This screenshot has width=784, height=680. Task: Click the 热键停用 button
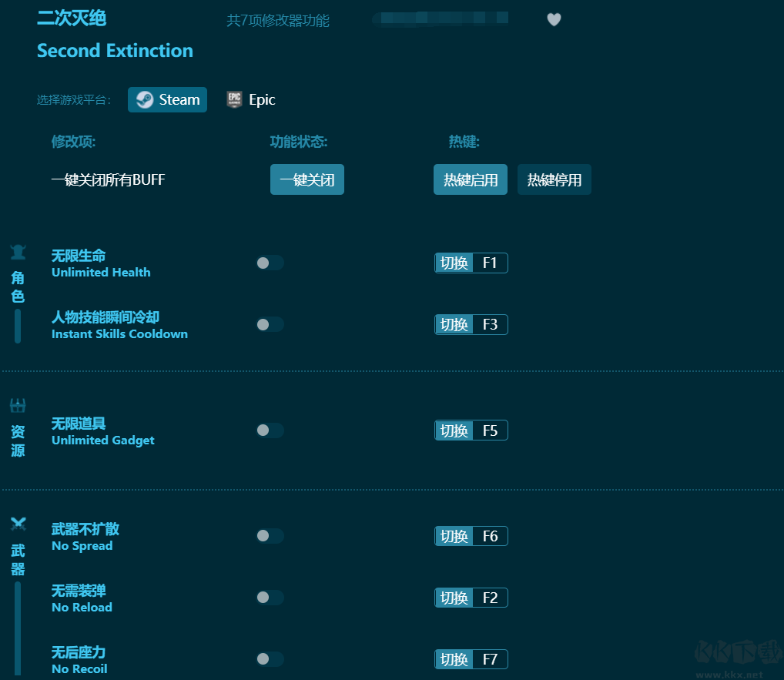[x=554, y=180]
